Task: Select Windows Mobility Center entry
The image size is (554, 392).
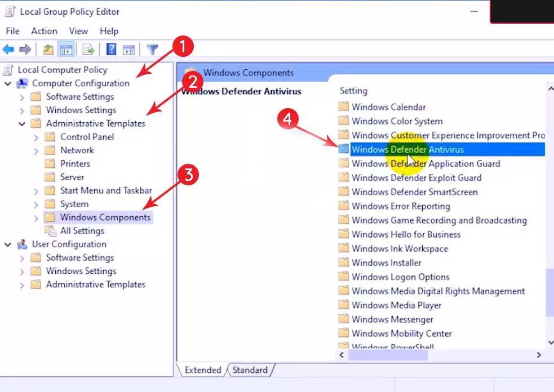Action: tap(402, 333)
